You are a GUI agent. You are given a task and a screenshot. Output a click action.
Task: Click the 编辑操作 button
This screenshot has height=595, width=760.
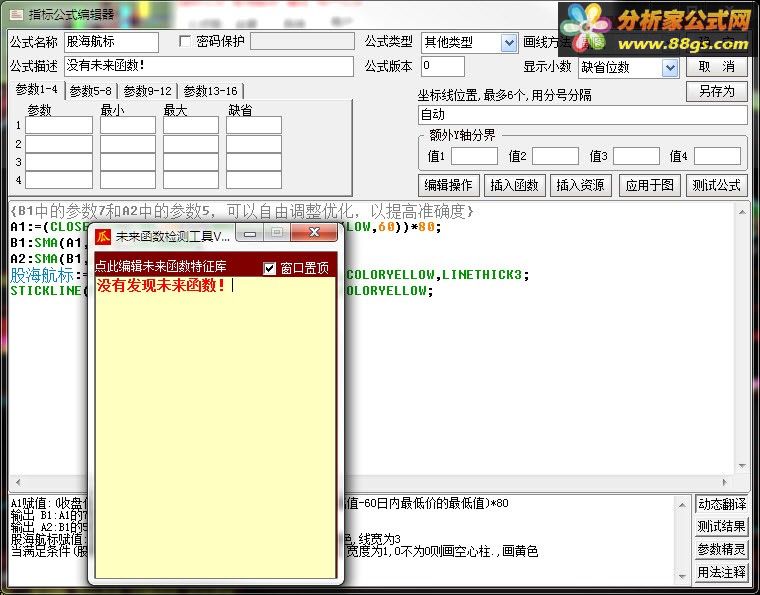pyautogui.click(x=448, y=185)
